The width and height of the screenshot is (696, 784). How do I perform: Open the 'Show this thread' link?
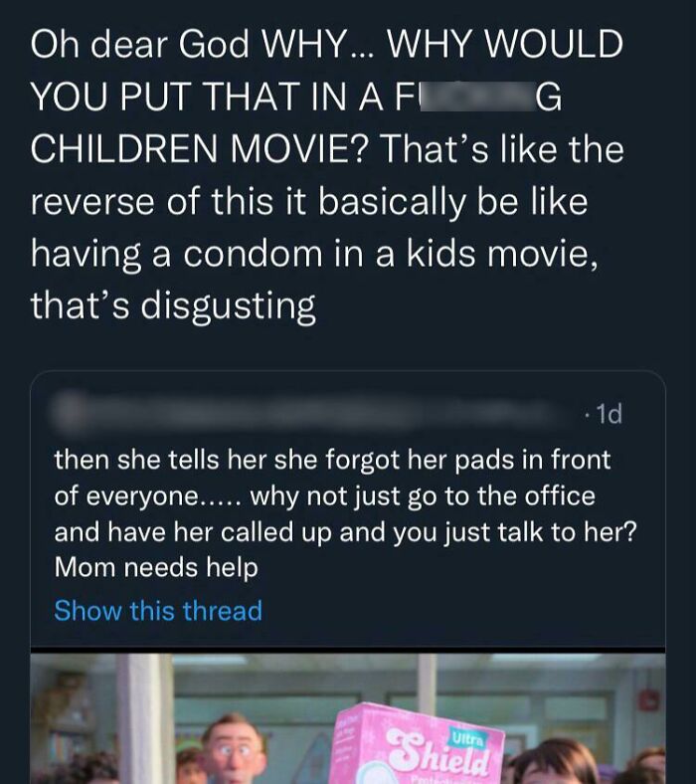click(158, 611)
